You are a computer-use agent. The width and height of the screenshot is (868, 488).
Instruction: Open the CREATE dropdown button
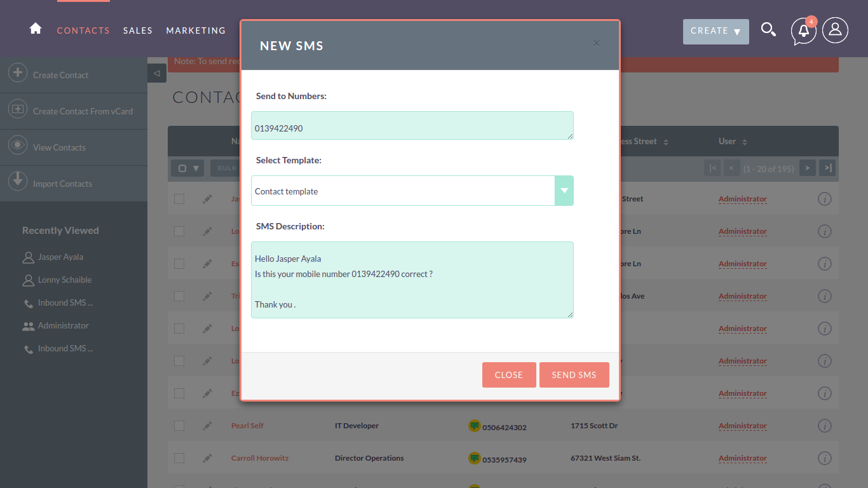tap(715, 31)
